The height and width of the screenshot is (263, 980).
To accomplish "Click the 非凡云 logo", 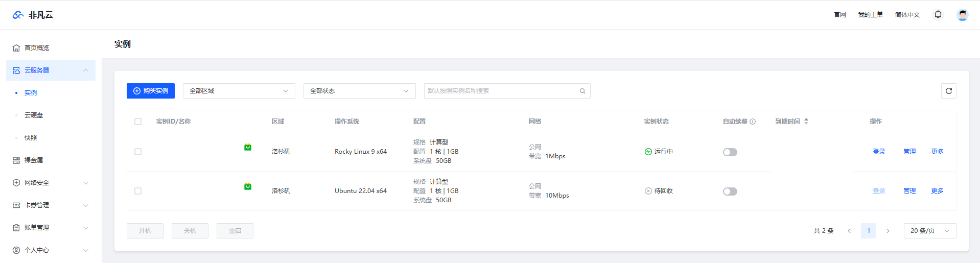I will pos(33,15).
